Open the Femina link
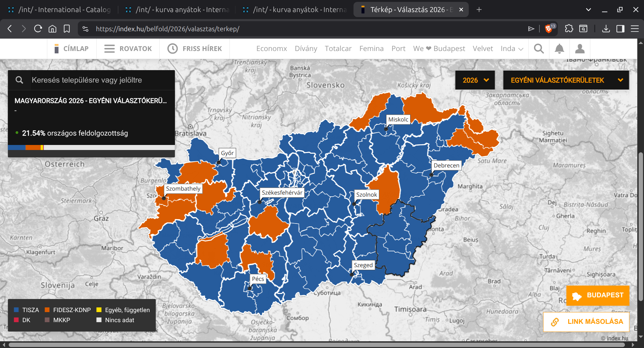This screenshot has width=644, height=348. point(372,49)
